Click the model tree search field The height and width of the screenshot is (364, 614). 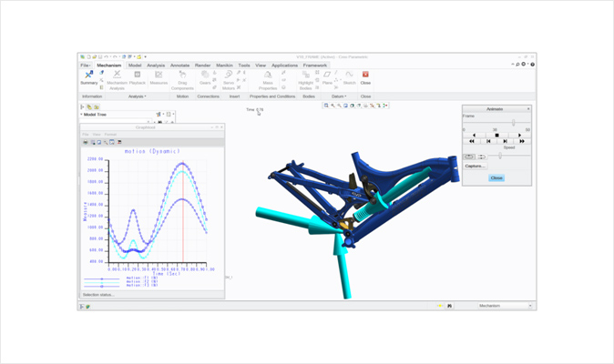coord(116,121)
